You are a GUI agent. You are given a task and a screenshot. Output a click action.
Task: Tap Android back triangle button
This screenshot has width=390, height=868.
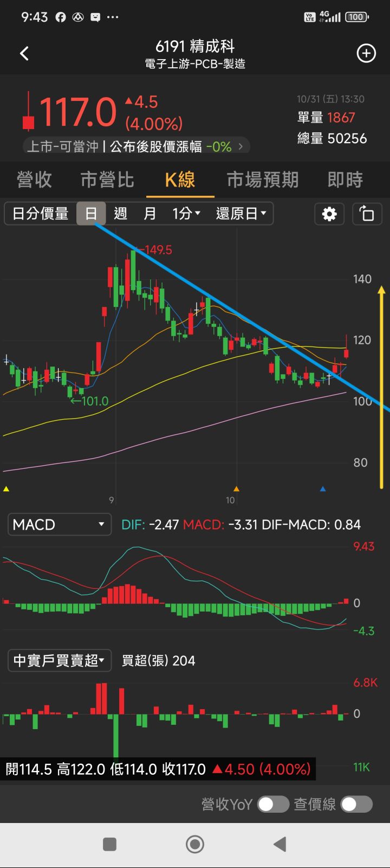click(x=279, y=844)
